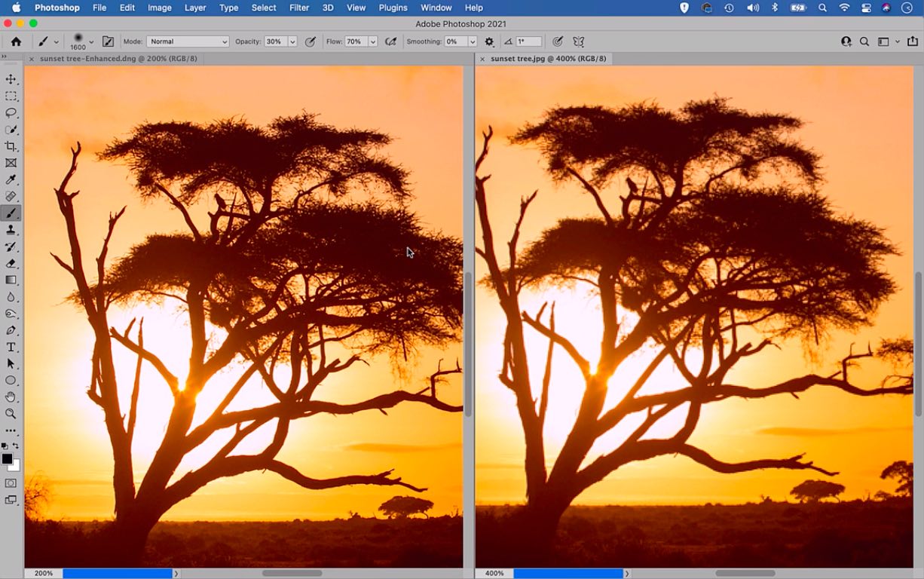The image size is (924, 579).
Task: Activate the Crop tool
Action: click(11, 146)
